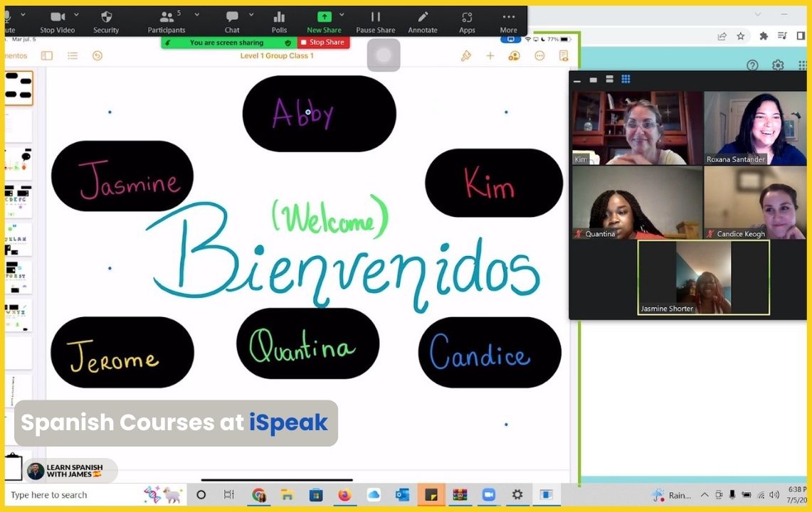This screenshot has height=512, width=812.
Task: Bookmark the page with the star icon
Action: [x=740, y=36]
